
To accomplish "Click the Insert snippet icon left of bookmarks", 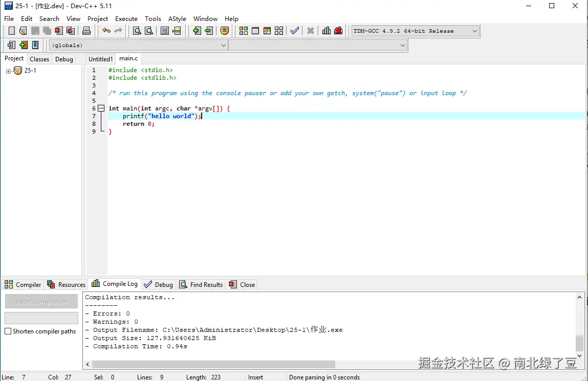I will pyautogui.click(x=11, y=45).
